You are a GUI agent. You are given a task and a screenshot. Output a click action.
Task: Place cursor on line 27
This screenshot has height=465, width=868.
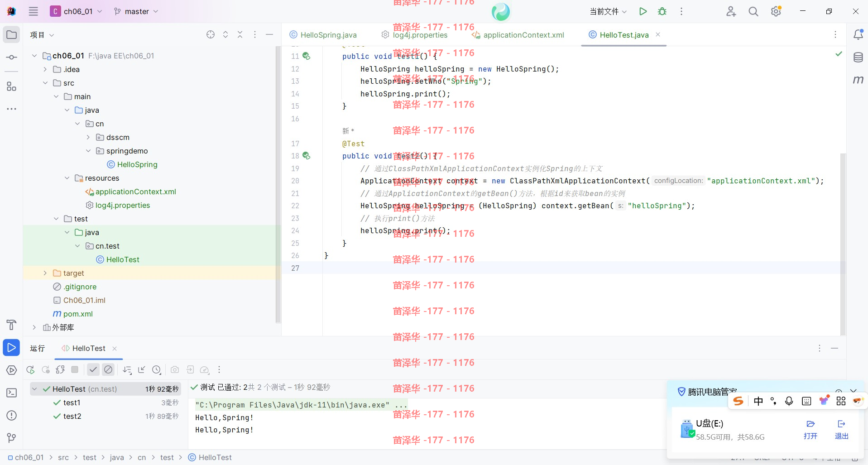click(581, 268)
